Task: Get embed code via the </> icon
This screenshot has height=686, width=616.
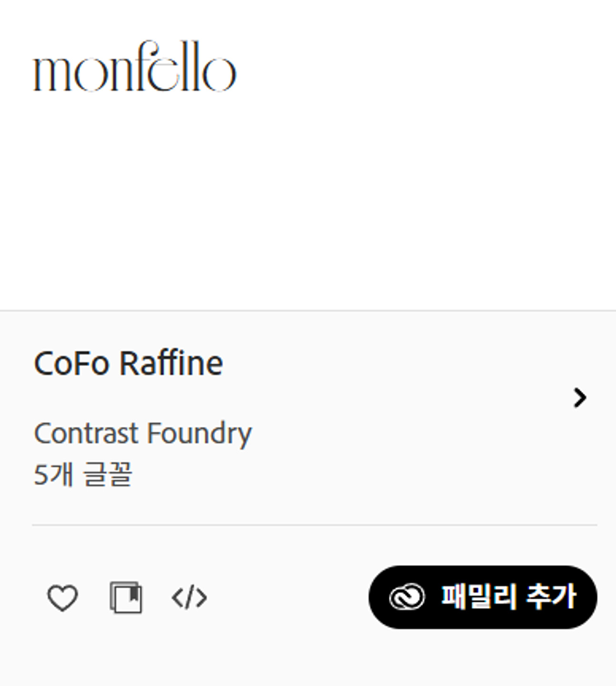Action: click(189, 597)
